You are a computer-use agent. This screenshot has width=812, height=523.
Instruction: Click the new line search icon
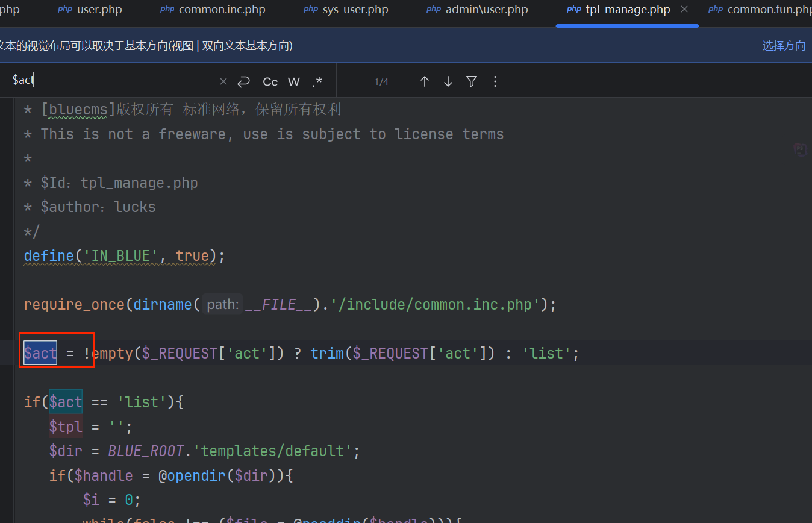243,81
